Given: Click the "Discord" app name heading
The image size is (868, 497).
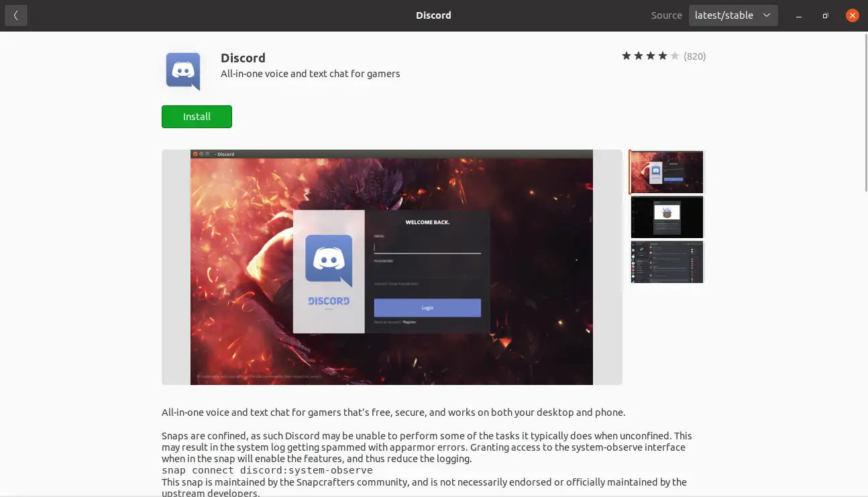Looking at the screenshot, I should (243, 58).
